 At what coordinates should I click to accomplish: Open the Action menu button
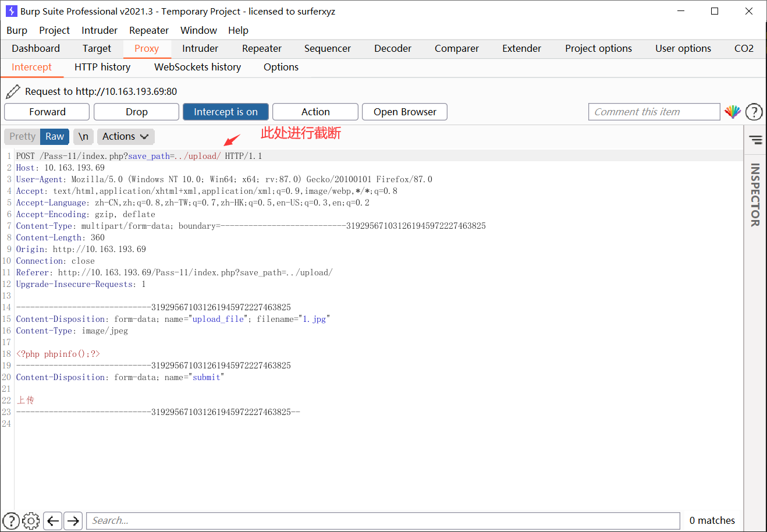(x=315, y=112)
